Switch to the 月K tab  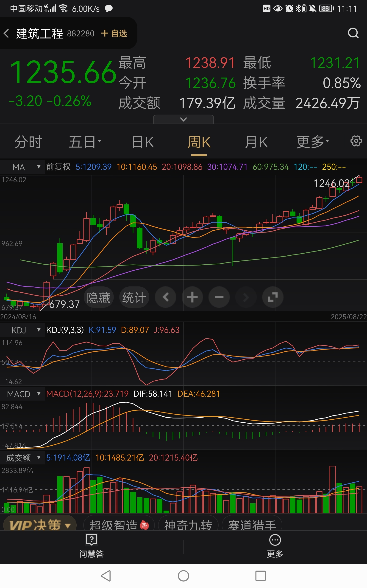(x=256, y=142)
